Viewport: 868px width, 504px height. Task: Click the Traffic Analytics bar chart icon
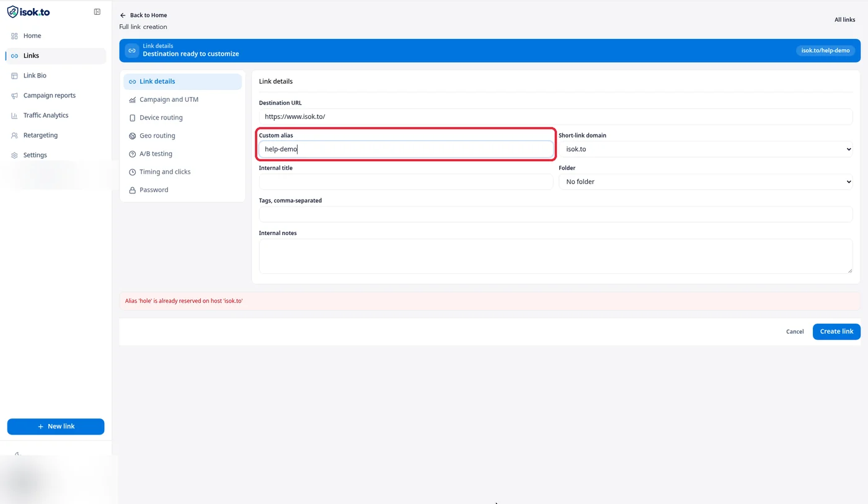[15, 115]
